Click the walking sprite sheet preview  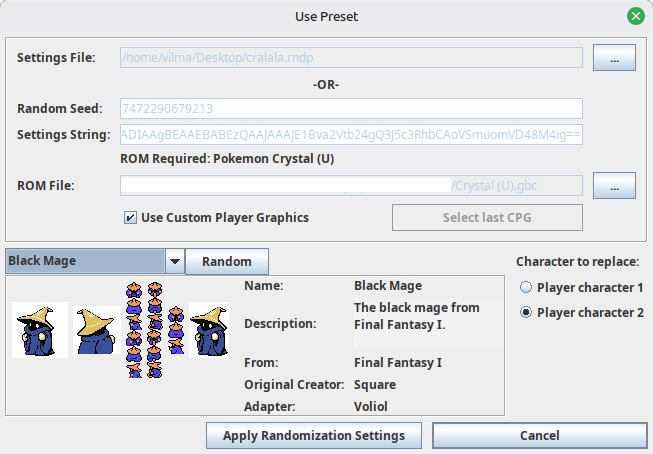pos(145,330)
